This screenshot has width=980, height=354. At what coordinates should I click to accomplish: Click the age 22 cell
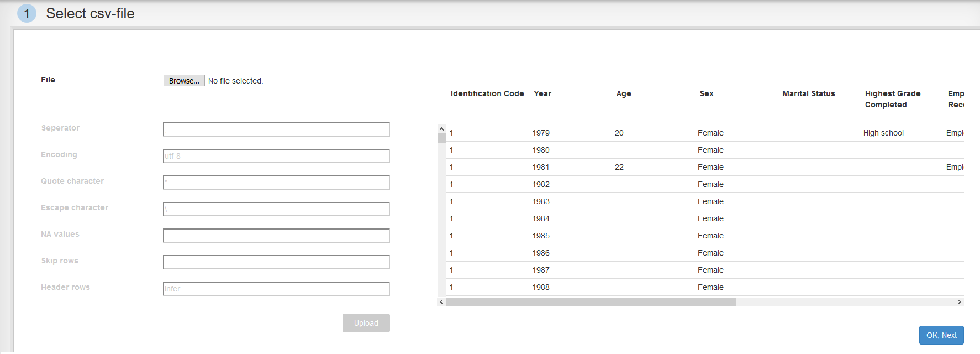click(619, 167)
